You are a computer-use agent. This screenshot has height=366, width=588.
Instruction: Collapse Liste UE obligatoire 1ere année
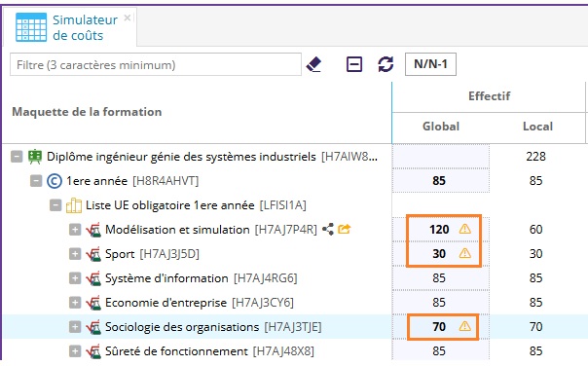(x=55, y=205)
